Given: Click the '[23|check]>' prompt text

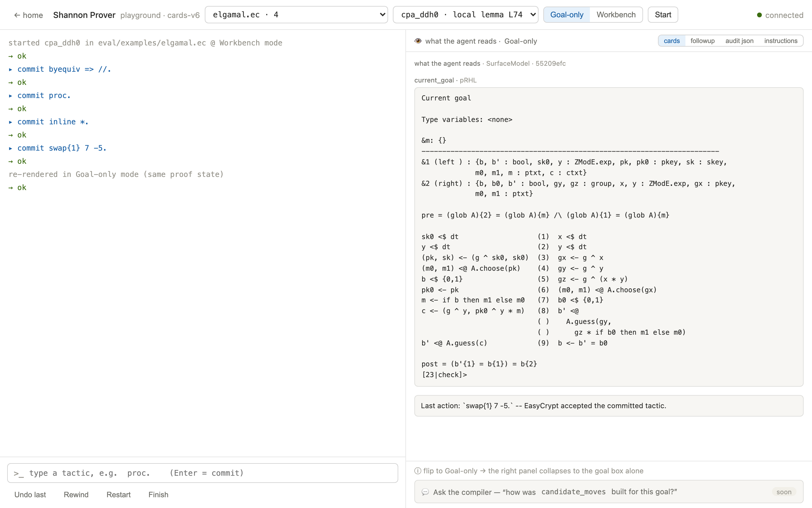Looking at the screenshot, I should point(444,375).
